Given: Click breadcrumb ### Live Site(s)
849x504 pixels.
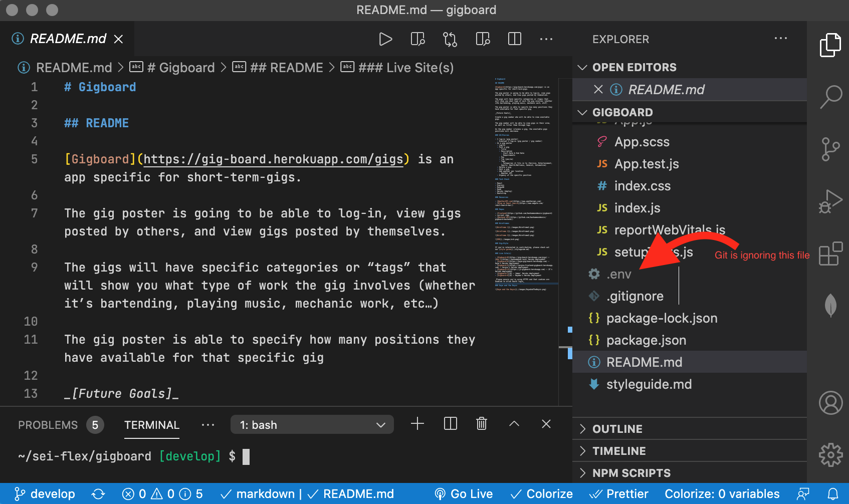Looking at the screenshot, I should click(x=397, y=68).
